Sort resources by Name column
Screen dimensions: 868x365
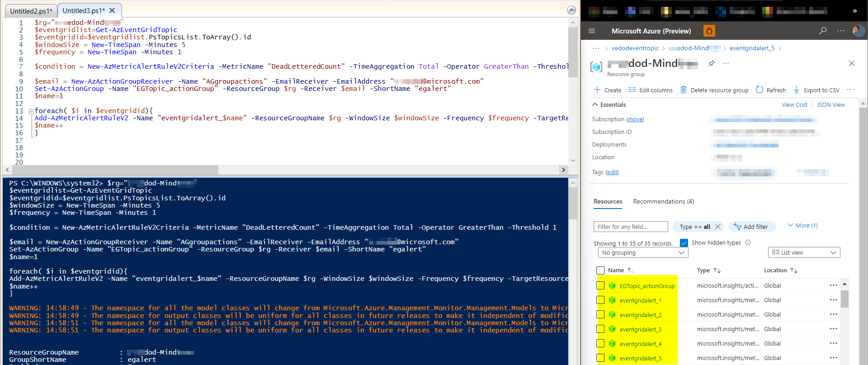point(621,270)
